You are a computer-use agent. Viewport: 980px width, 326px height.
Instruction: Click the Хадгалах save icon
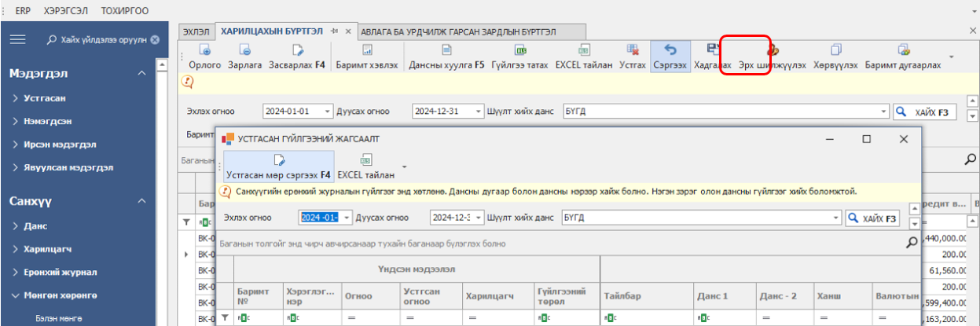tap(713, 49)
